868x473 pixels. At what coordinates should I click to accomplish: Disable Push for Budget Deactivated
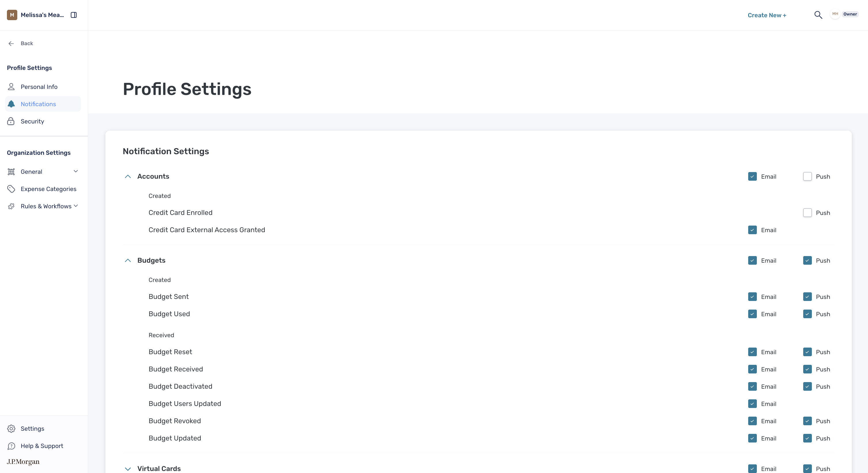pos(807,386)
